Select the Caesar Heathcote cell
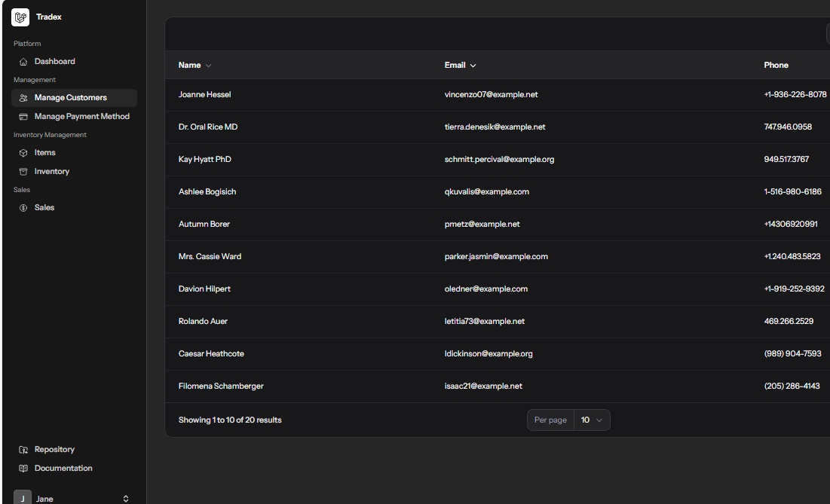Screen dimensions: 830x504 click(x=211, y=353)
